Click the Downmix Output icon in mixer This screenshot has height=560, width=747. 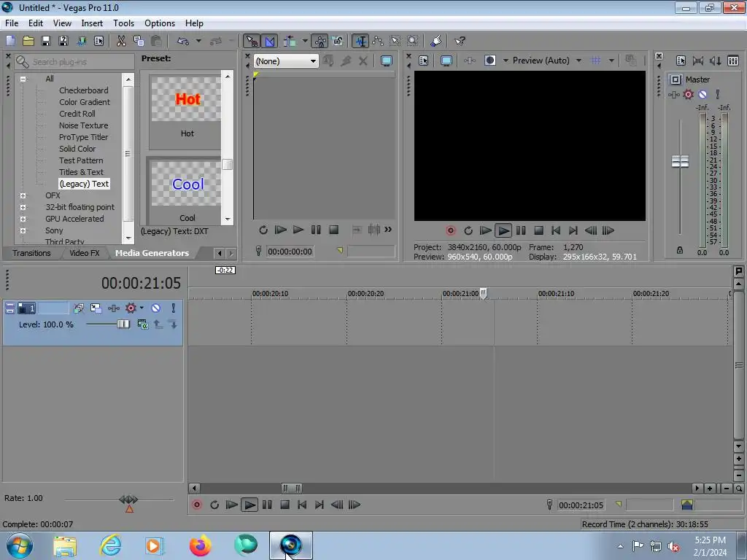[698, 61]
